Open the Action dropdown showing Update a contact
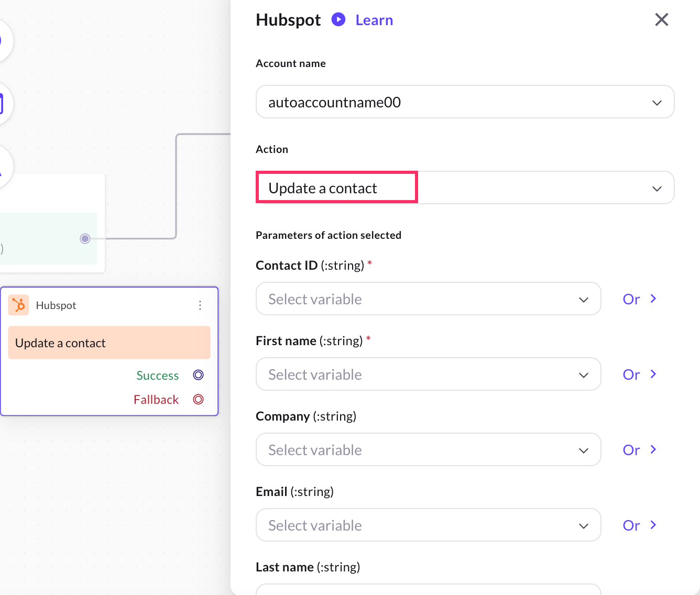Screen dimensions: 700x595 pos(465,188)
